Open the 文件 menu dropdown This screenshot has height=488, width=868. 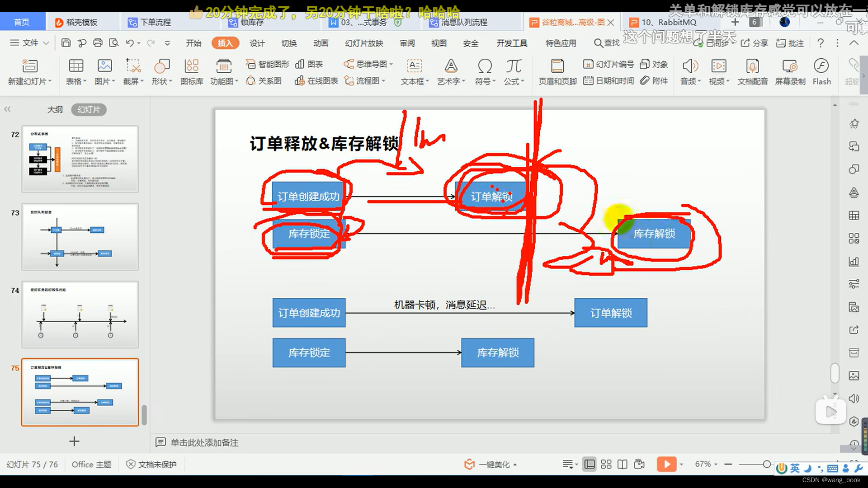coord(29,43)
